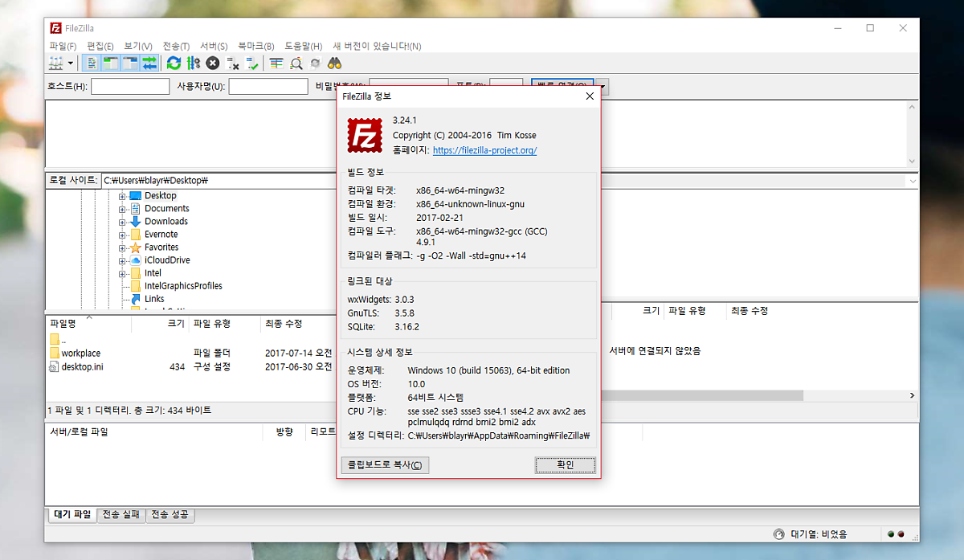Select the Evernote folder icon in tree
The image size is (964, 560).
(135, 235)
